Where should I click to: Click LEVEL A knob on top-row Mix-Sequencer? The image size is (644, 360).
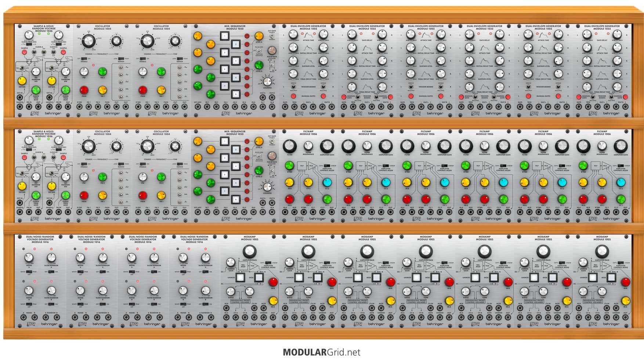259,36
